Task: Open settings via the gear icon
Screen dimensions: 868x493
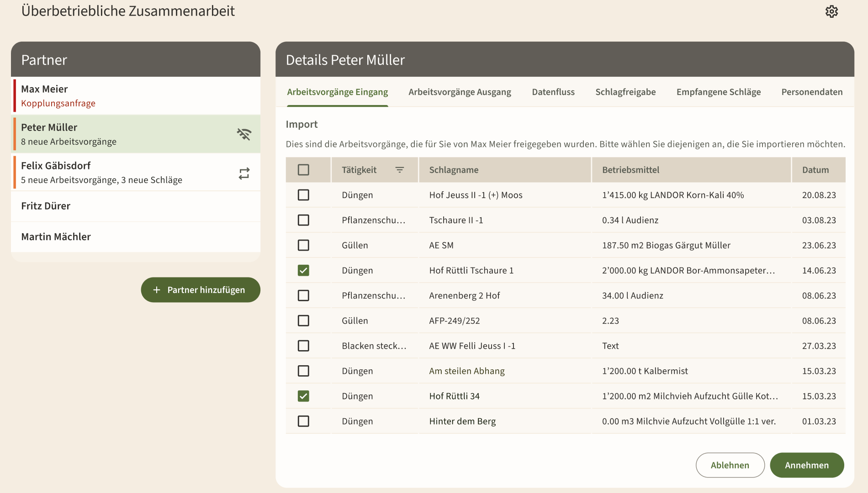Action: (831, 11)
